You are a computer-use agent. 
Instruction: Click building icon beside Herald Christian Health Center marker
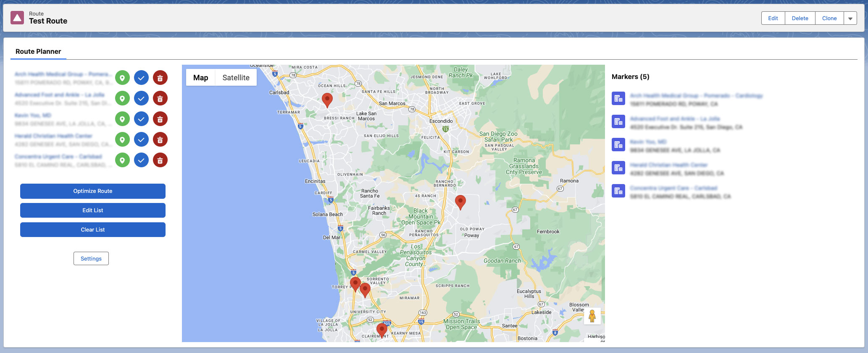(x=618, y=168)
